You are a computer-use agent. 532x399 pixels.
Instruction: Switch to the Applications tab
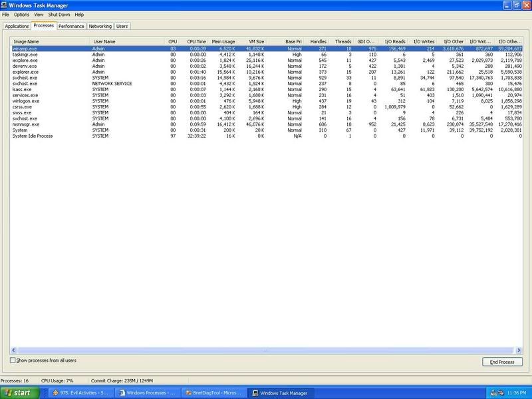(17, 26)
